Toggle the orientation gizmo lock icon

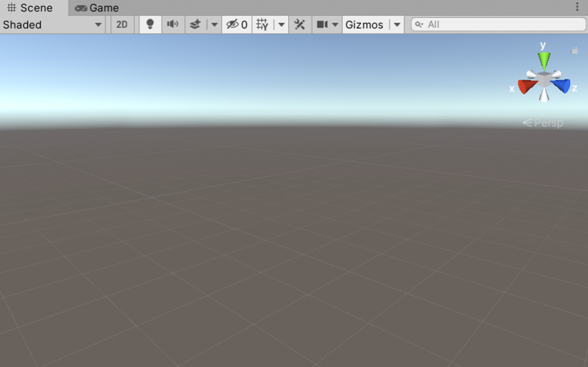(574, 49)
